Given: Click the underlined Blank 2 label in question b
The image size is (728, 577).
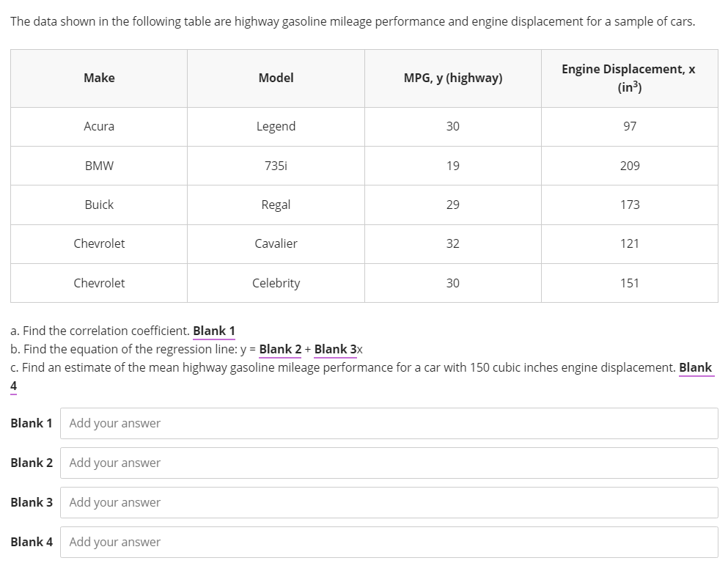Looking at the screenshot, I should click(x=280, y=349).
